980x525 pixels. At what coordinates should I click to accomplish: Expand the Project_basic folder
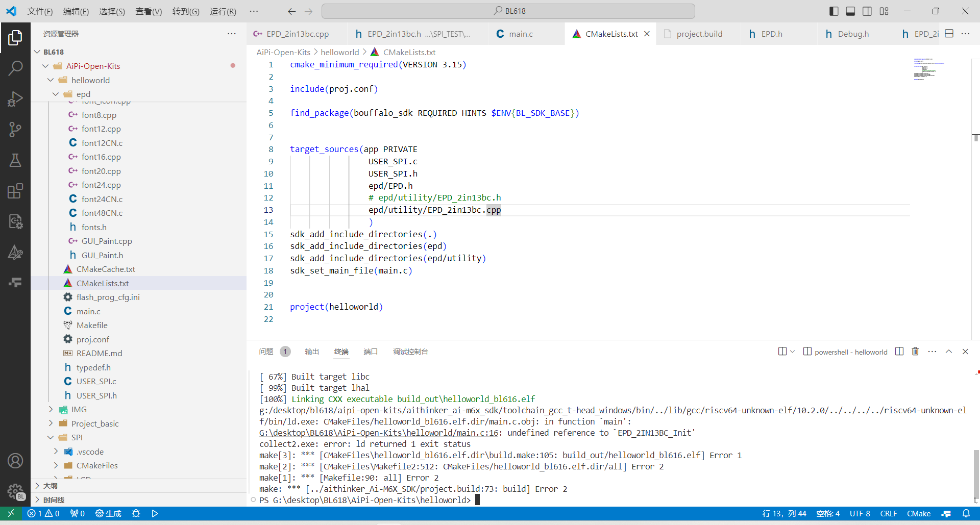(x=51, y=423)
